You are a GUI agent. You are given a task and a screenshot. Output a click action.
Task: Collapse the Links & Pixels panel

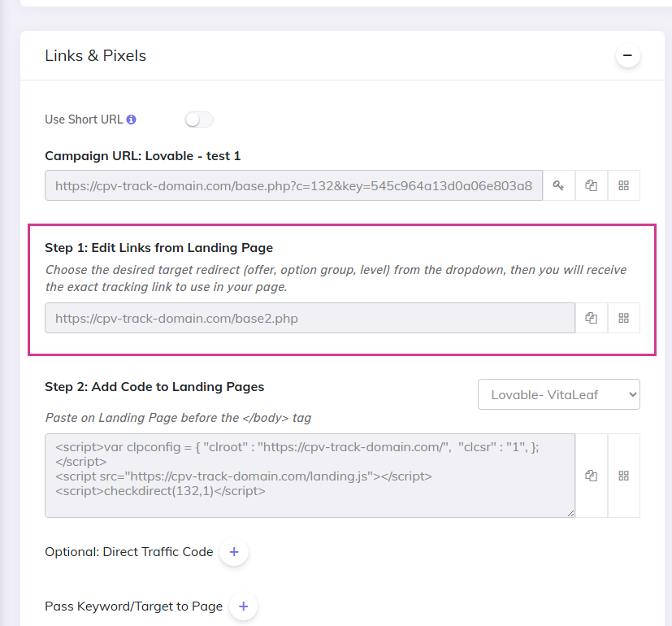point(628,56)
